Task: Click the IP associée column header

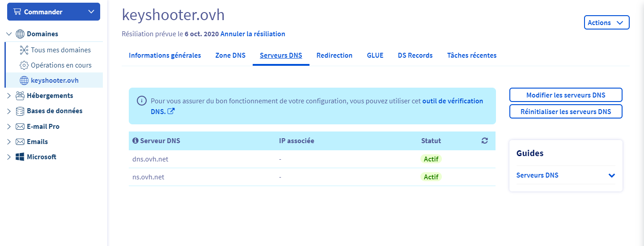Action: (297, 141)
